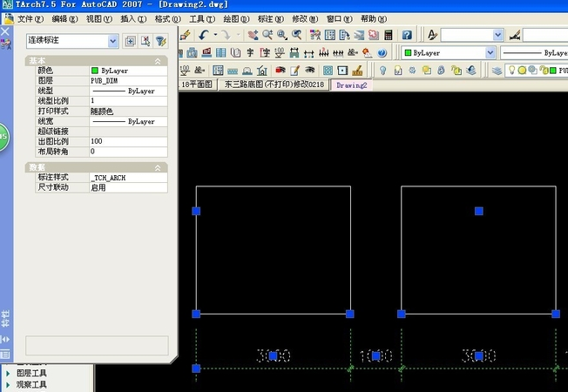This screenshot has width=568, height=392.
Task: Click the Zoom Realtime magnifier icon
Action: [x=267, y=35]
